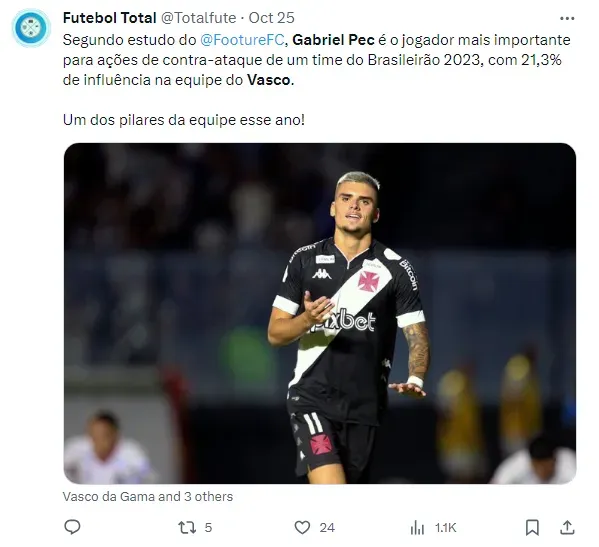Follow the @FootureFC mention link
Screen dimensions: 599x547
click(242, 40)
